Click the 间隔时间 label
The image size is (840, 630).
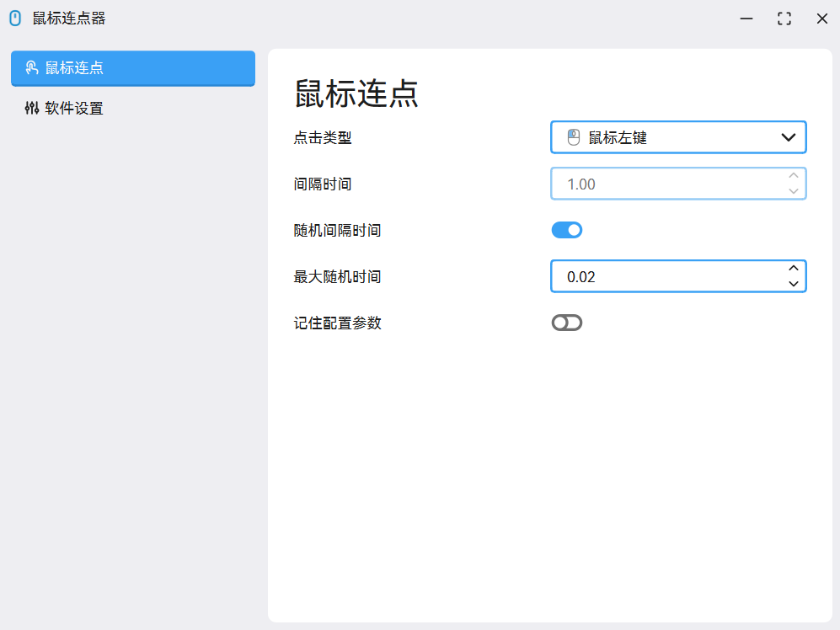tap(323, 184)
